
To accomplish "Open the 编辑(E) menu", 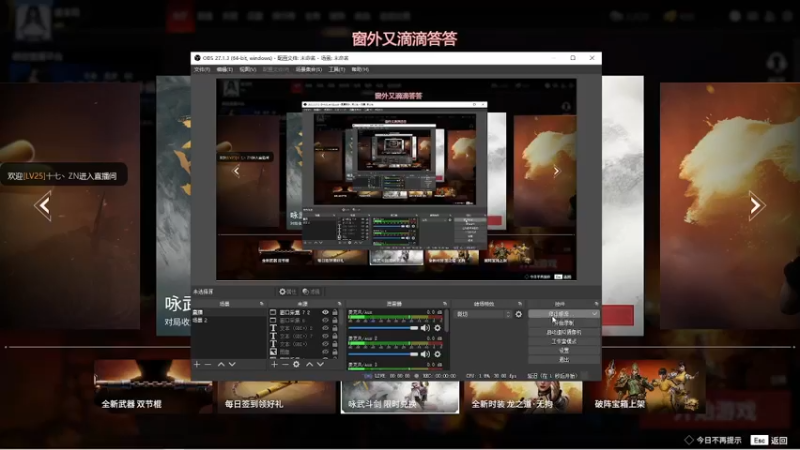I will tap(224, 69).
